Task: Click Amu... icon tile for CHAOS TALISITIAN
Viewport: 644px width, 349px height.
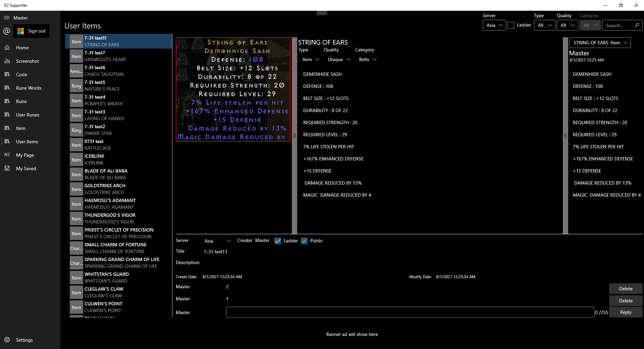Action: (76, 71)
